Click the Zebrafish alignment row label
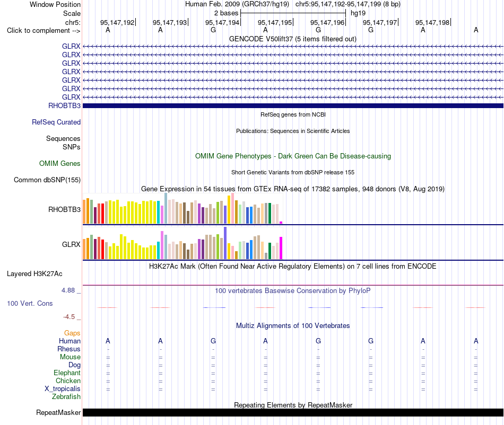Screen dimensions: 504x425 (x=66, y=397)
